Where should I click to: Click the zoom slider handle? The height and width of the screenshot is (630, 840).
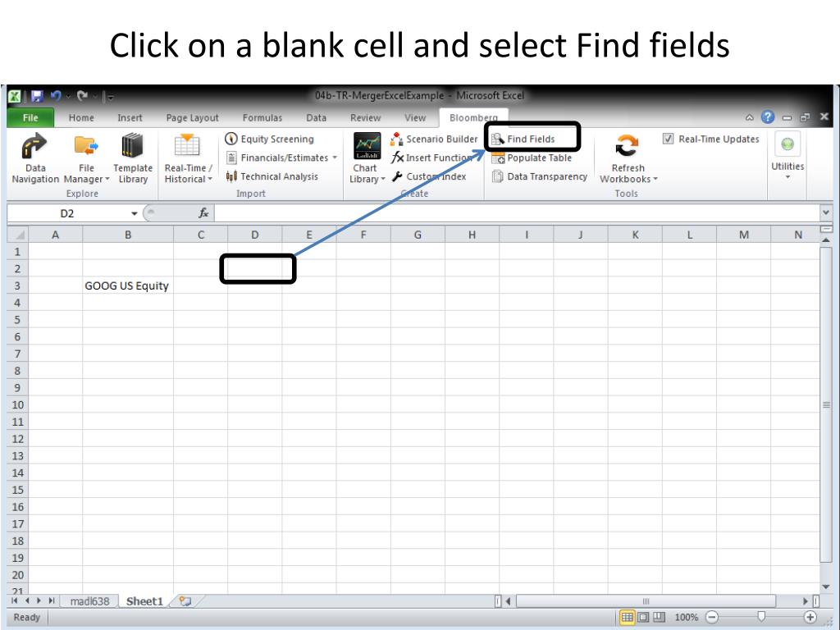[x=761, y=617]
